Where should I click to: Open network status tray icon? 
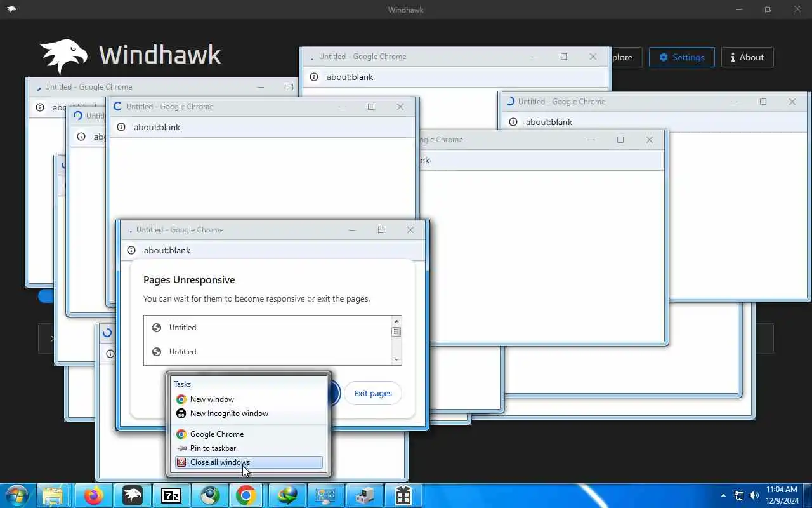tap(739, 495)
